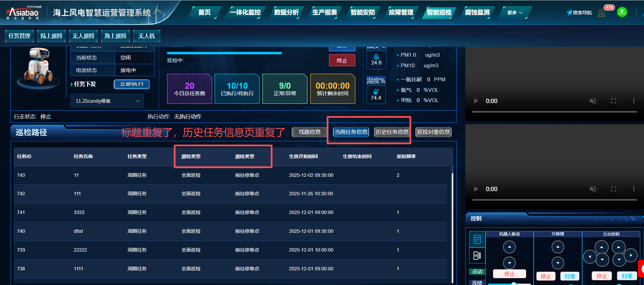644x285 pixels.
Task: Open the alarm bell icon with 478 badge
Action: (602, 13)
